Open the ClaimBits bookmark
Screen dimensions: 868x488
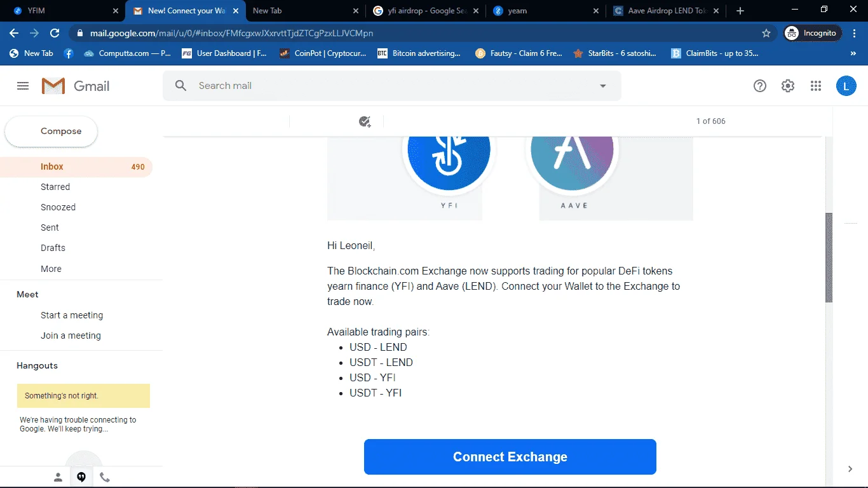click(x=715, y=53)
